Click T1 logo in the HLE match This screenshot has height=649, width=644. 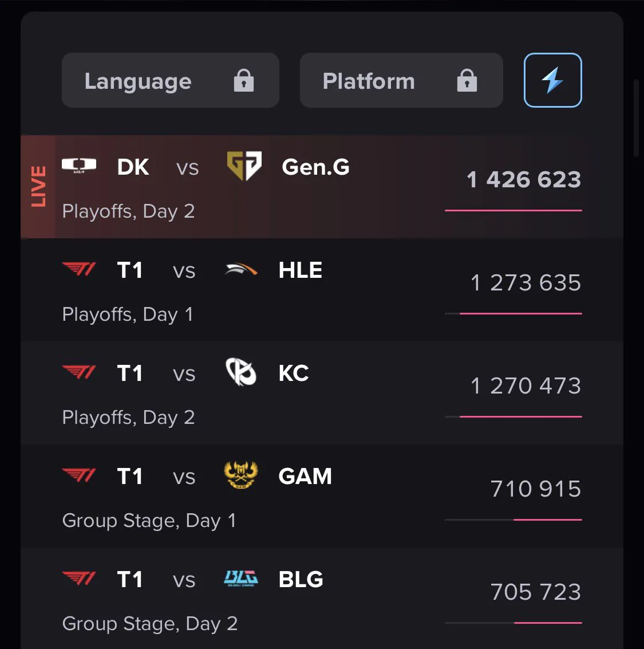(79, 269)
